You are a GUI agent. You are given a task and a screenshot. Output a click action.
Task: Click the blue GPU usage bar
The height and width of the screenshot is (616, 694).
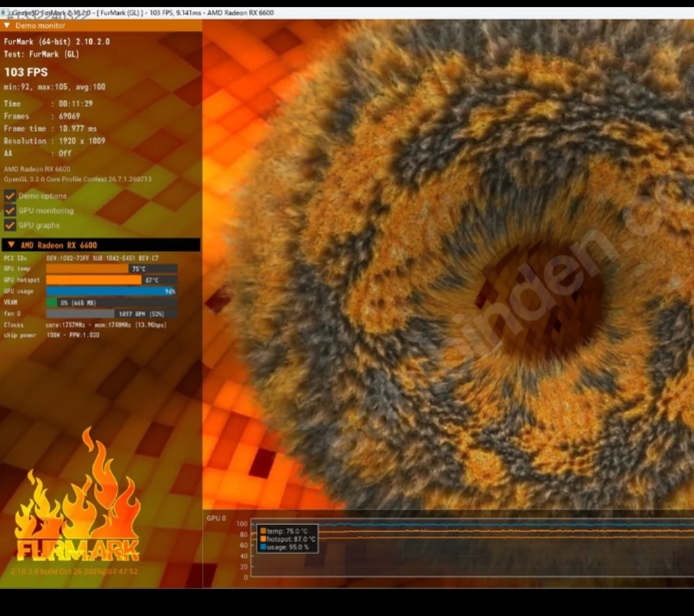[112, 291]
